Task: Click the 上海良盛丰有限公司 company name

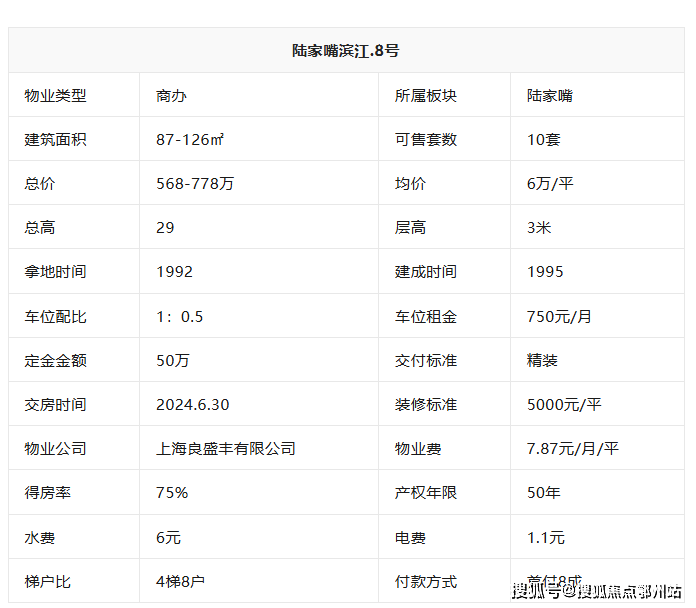Action: [226, 449]
